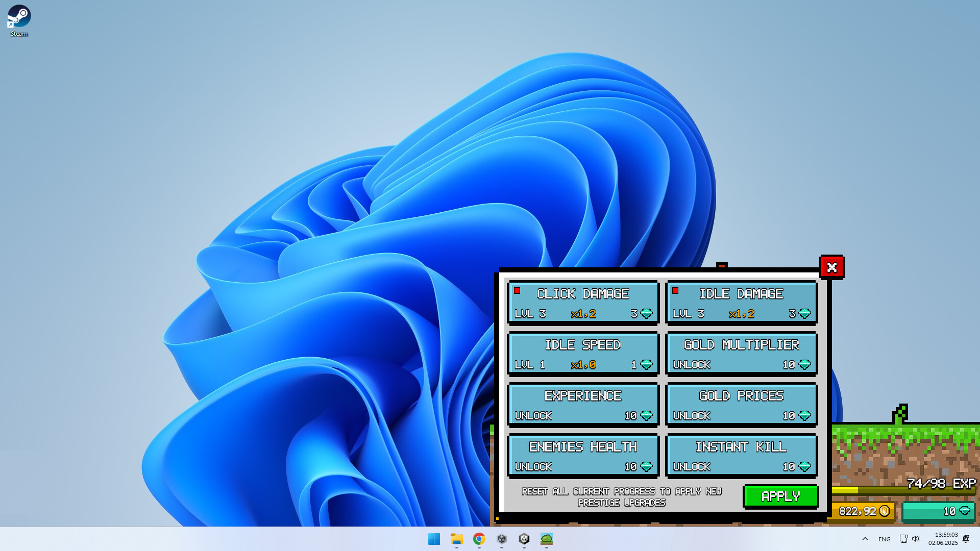This screenshot has height=551, width=980.
Task: Open the Windows Start menu
Action: 434,539
